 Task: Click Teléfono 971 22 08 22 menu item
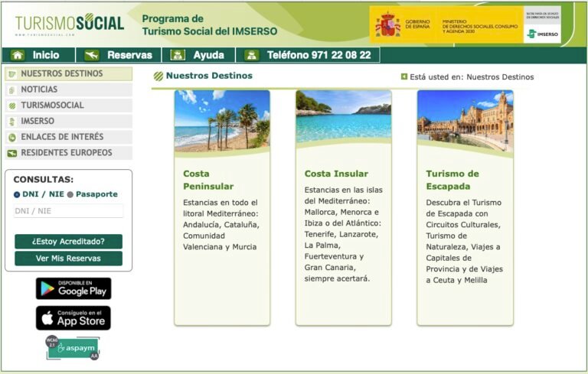pos(308,55)
